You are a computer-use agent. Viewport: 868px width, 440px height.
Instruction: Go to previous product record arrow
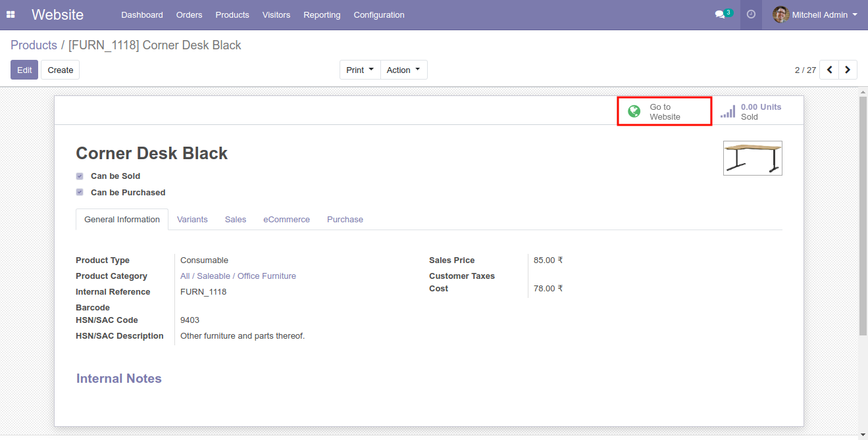pyautogui.click(x=829, y=70)
